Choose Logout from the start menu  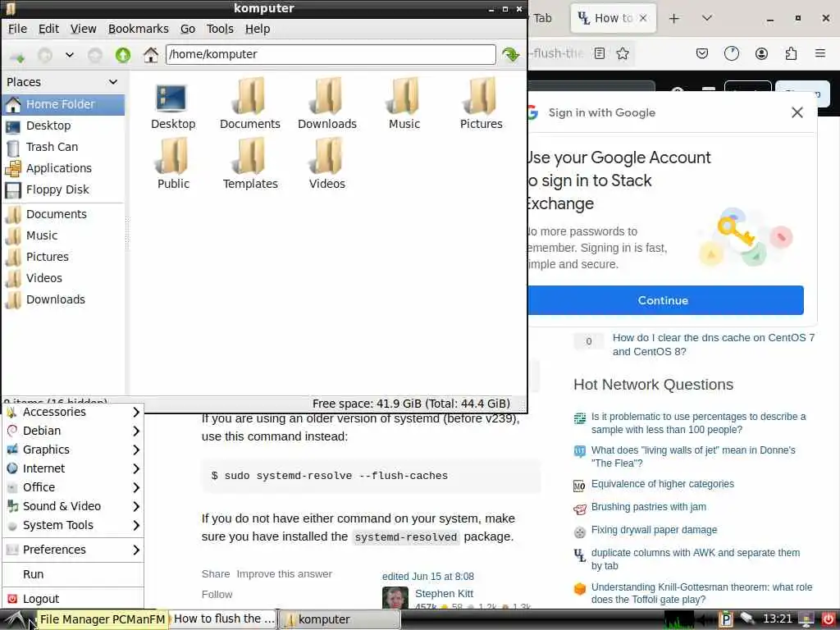[73, 599]
